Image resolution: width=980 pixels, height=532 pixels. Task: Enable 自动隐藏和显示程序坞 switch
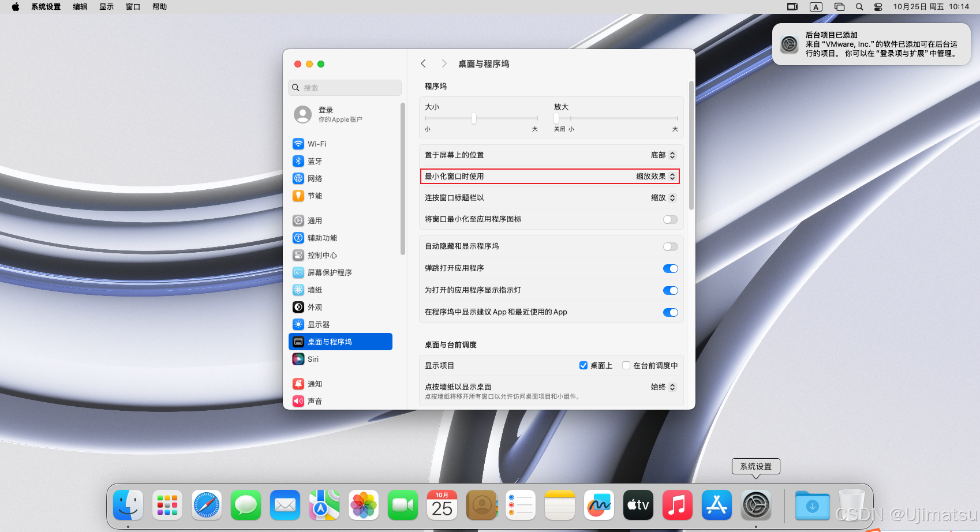(x=670, y=246)
